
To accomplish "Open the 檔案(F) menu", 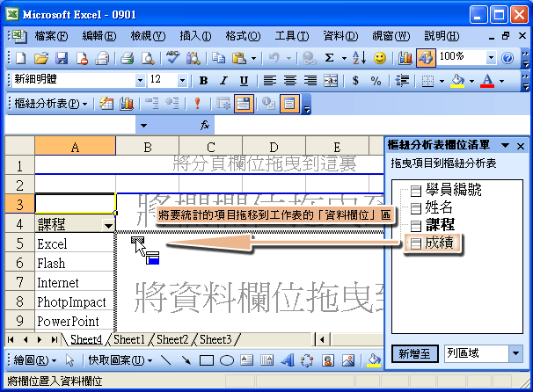I will point(51,36).
